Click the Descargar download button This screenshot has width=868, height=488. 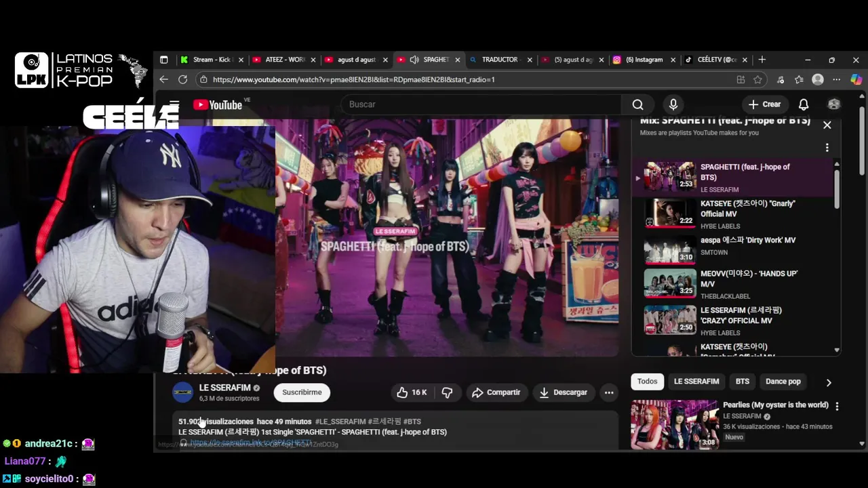coord(564,392)
